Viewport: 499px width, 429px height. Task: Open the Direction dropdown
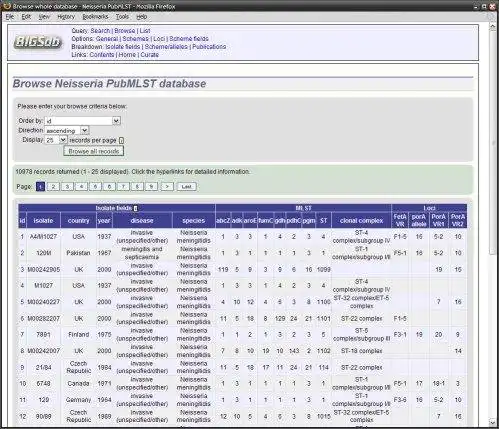[x=67, y=130]
